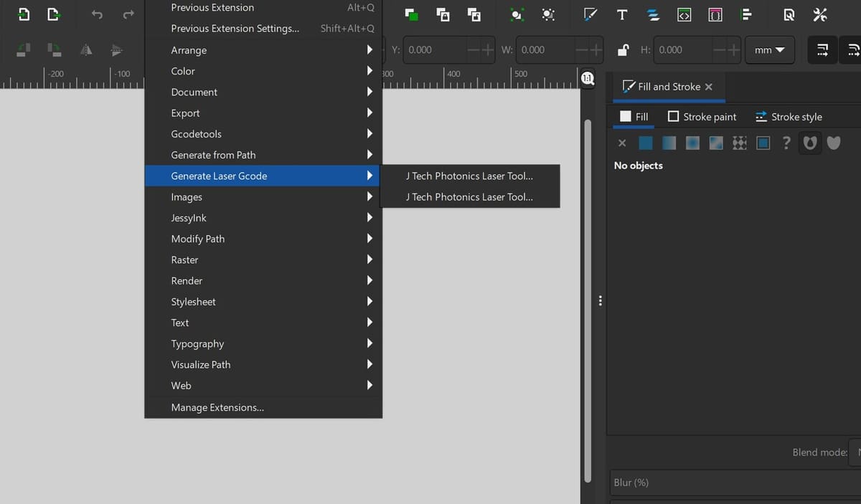Flip selection vertically
The height and width of the screenshot is (504, 861).
[117, 49]
